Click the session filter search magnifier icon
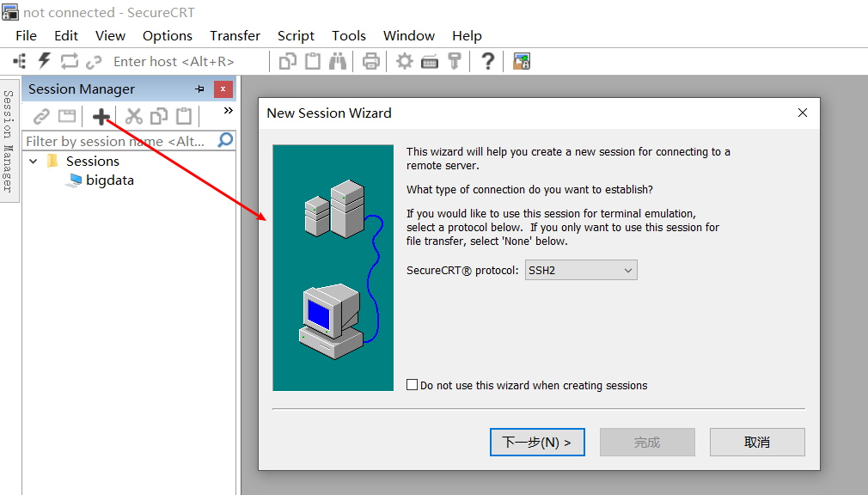The image size is (868, 495). pos(225,140)
